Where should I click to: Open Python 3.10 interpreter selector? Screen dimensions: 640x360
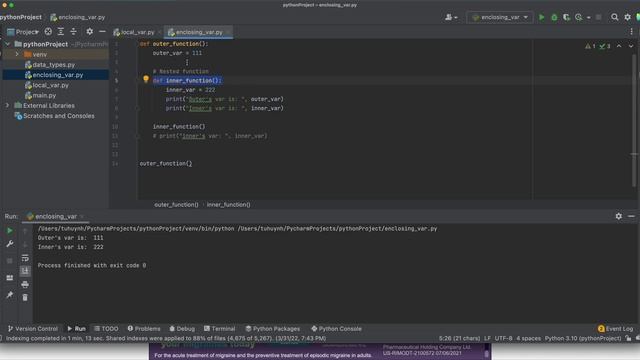[583, 338]
